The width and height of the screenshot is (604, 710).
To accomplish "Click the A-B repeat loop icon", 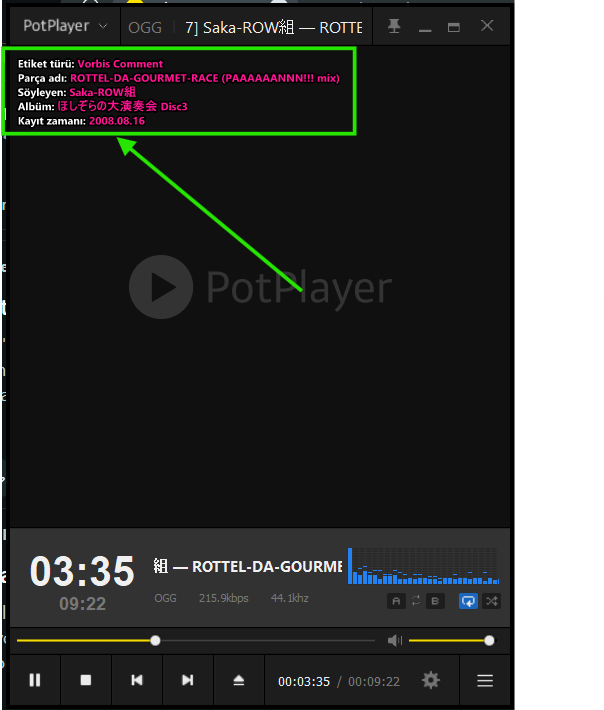I will [416, 601].
